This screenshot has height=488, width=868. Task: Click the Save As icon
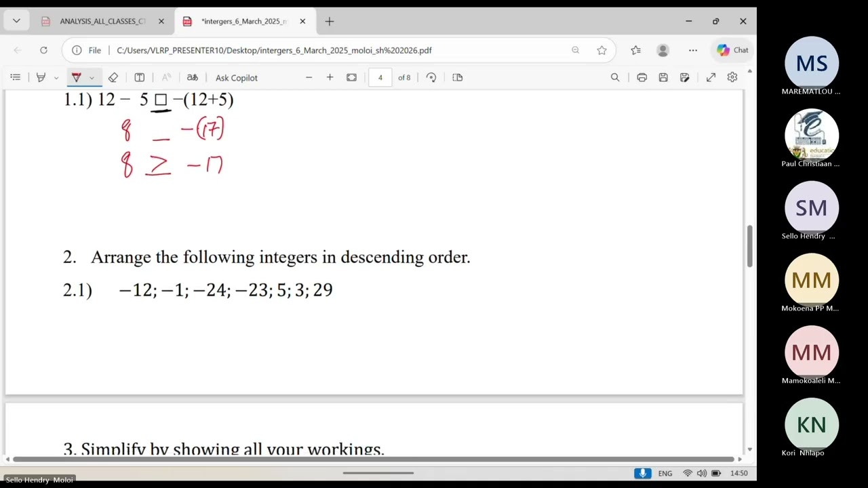point(685,77)
